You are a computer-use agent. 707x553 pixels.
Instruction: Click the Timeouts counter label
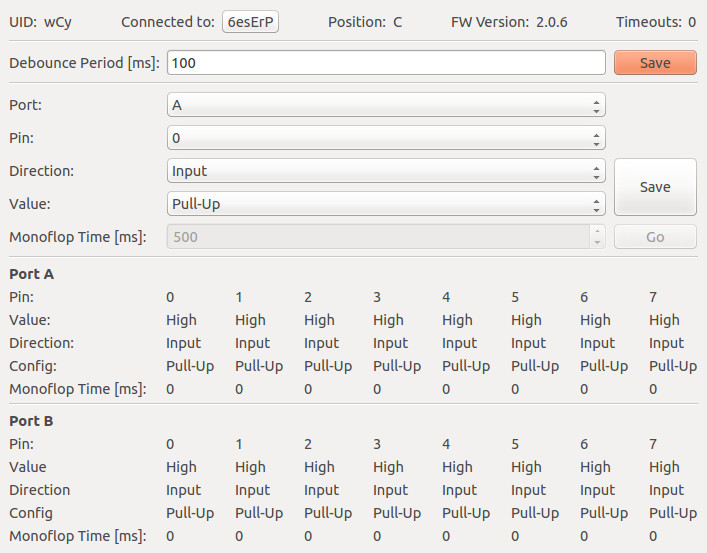tap(656, 22)
